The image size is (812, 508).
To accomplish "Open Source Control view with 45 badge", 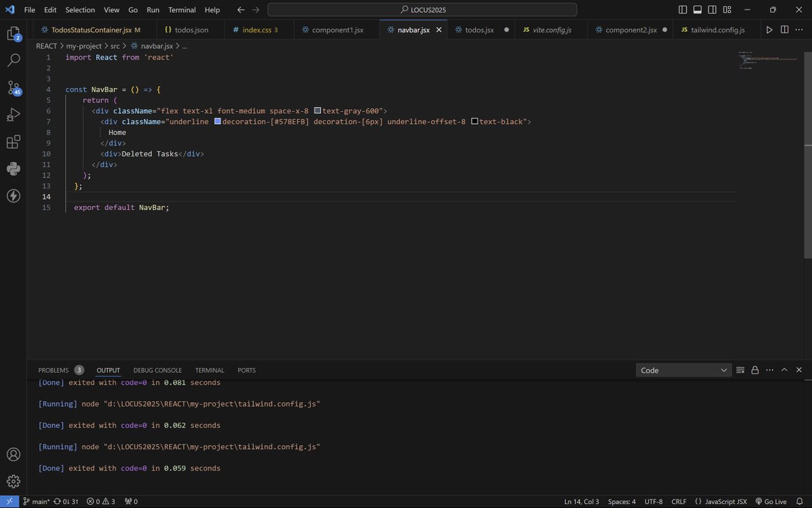I will pos(13,88).
